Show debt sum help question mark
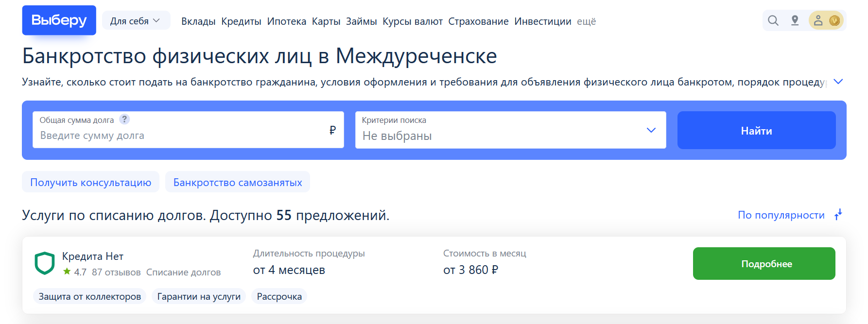868x324 pixels. tap(124, 119)
